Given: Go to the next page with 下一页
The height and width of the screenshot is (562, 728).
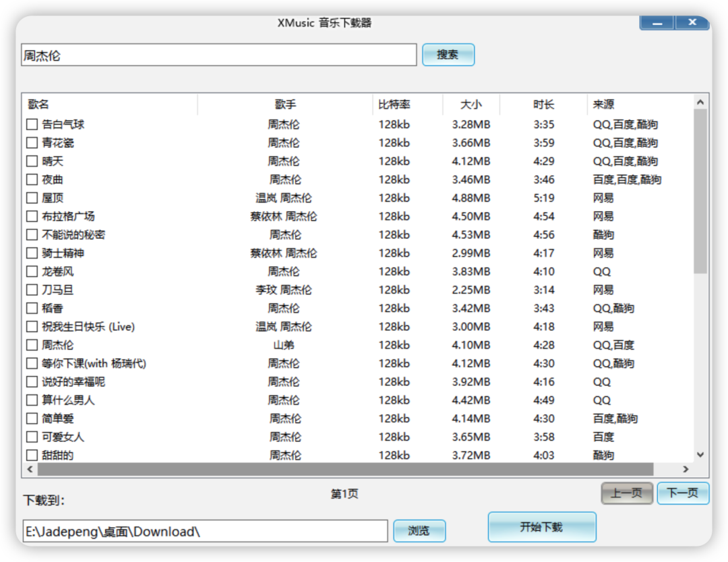Looking at the screenshot, I should click(682, 493).
